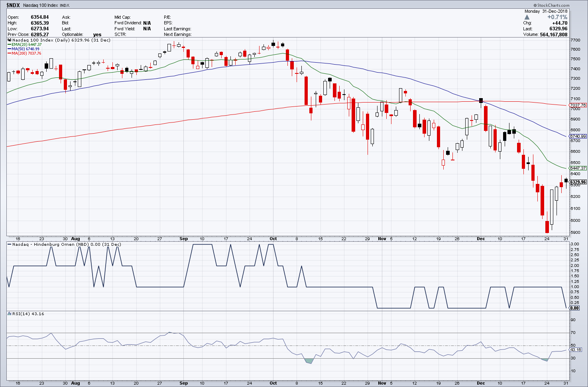
Task: Click the 'Dec' month label on bottom axis
Action: [481, 383]
